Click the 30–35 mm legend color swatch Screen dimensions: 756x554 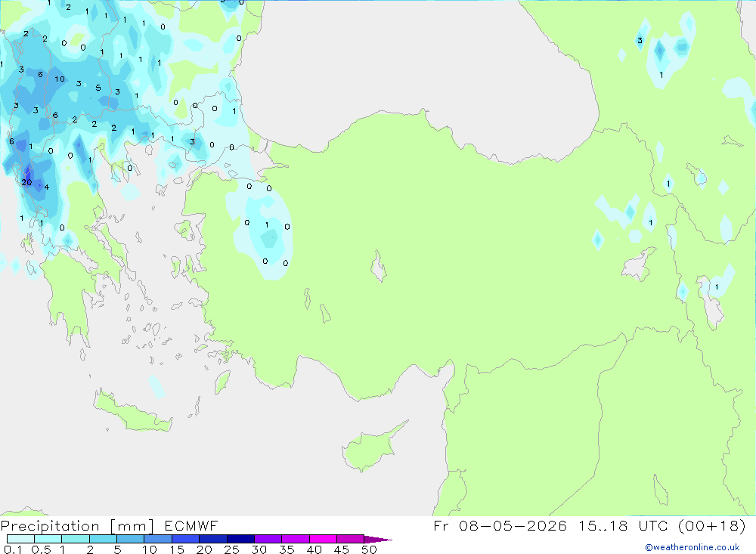(268, 539)
